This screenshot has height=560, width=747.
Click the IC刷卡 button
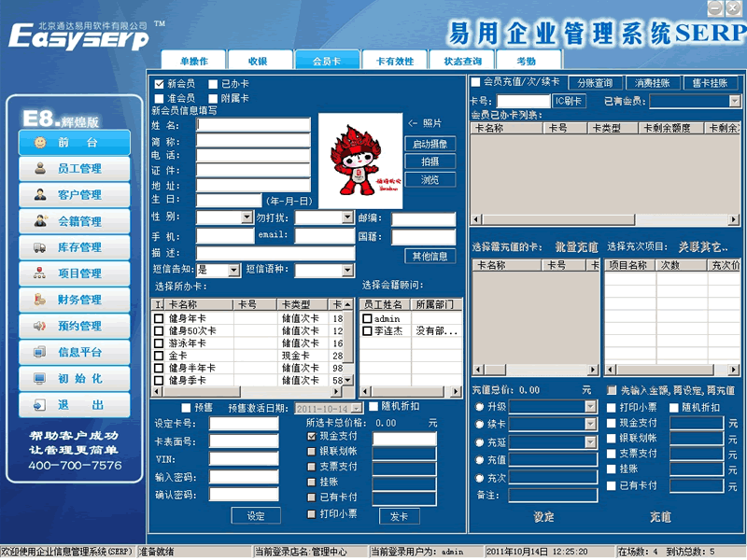click(x=569, y=101)
